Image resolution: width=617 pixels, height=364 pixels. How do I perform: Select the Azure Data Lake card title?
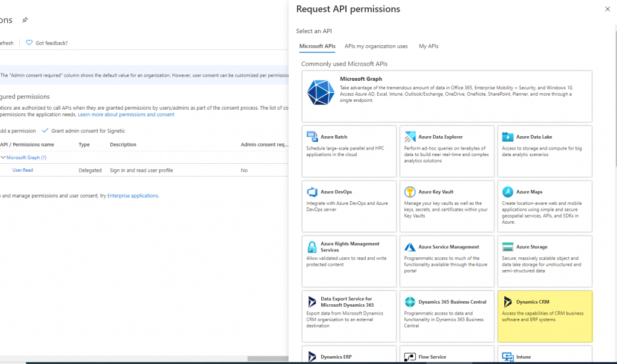pyautogui.click(x=534, y=137)
